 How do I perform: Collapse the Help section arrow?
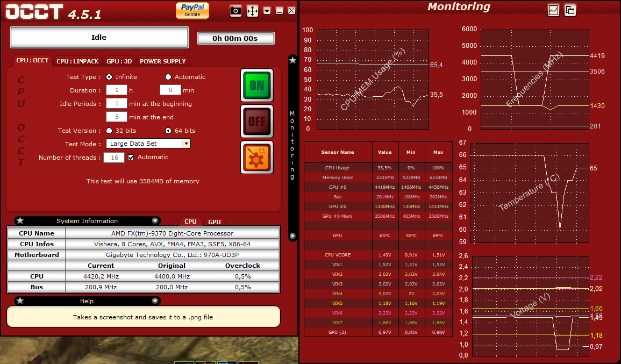coord(155,301)
